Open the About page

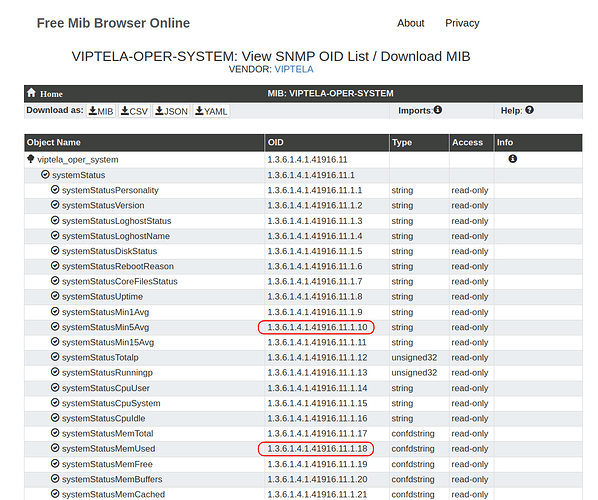[410, 23]
